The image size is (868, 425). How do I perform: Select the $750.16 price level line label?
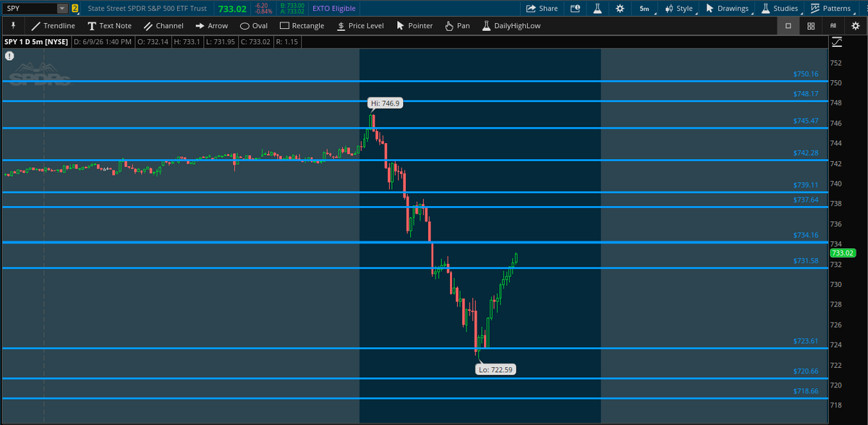(805, 74)
